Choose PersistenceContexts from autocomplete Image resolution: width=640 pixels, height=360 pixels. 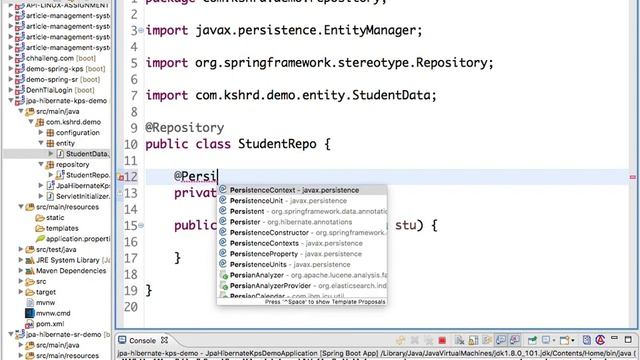(x=302, y=243)
